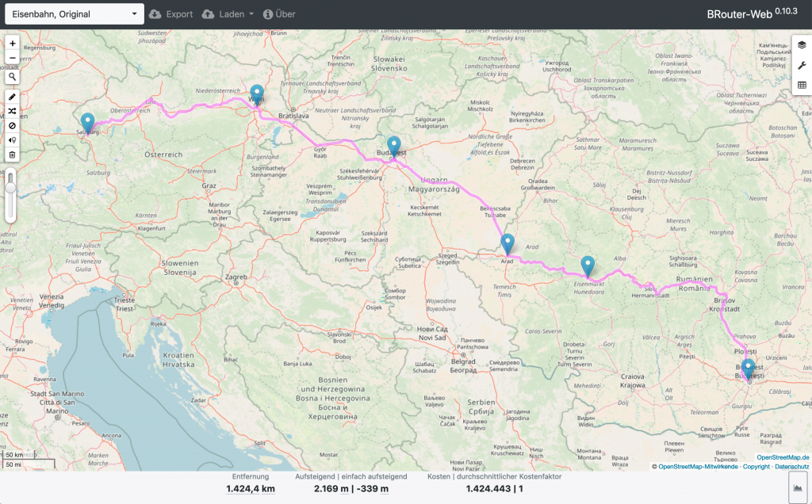Select the no-go area circle tool
Viewport: 812px width, 504px height.
coord(13,126)
